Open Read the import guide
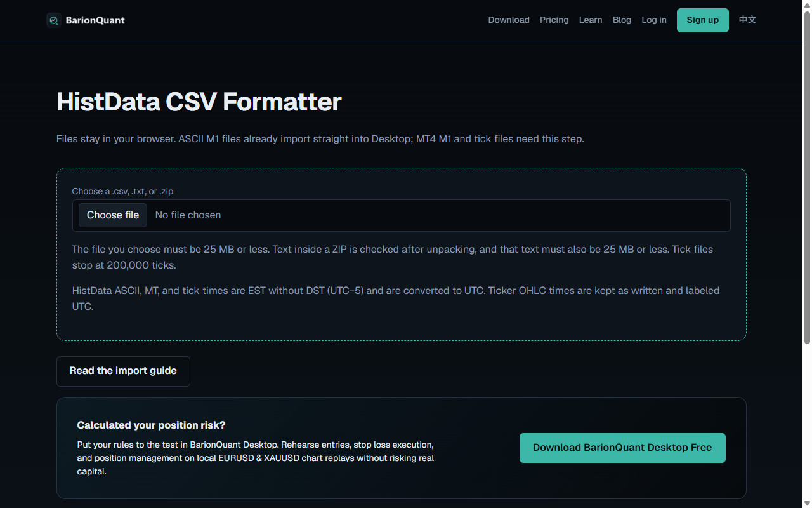This screenshot has width=812, height=508. pos(123,371)
